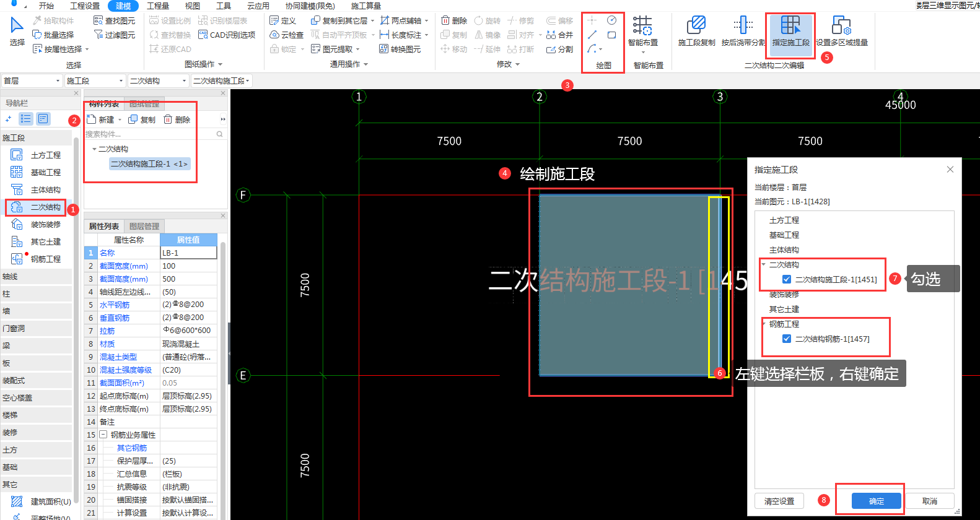Click the 名称 value field LB-1
This screenshot has height=520, width=980.
point(188,253)
